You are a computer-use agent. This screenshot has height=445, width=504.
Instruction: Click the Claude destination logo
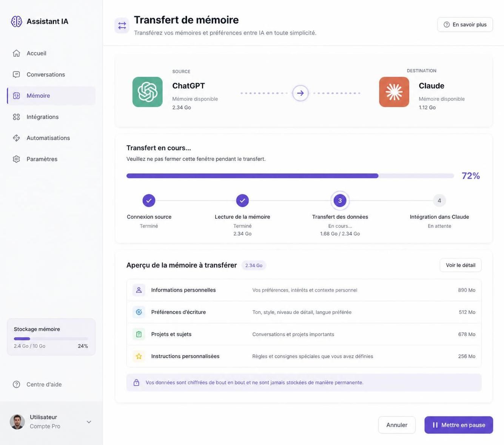[394, 92]
